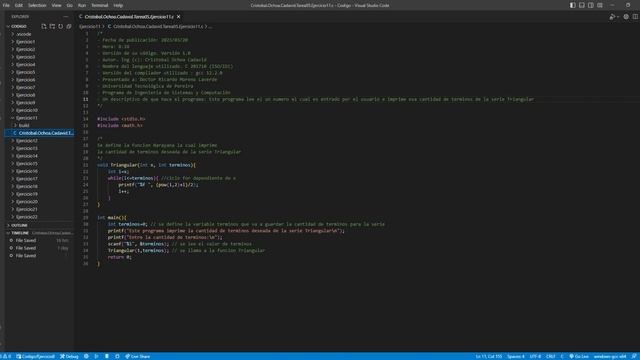Click the #include <stdio.h> line
The height and width of the screenshot is (360, 640).
click(121, 119)
